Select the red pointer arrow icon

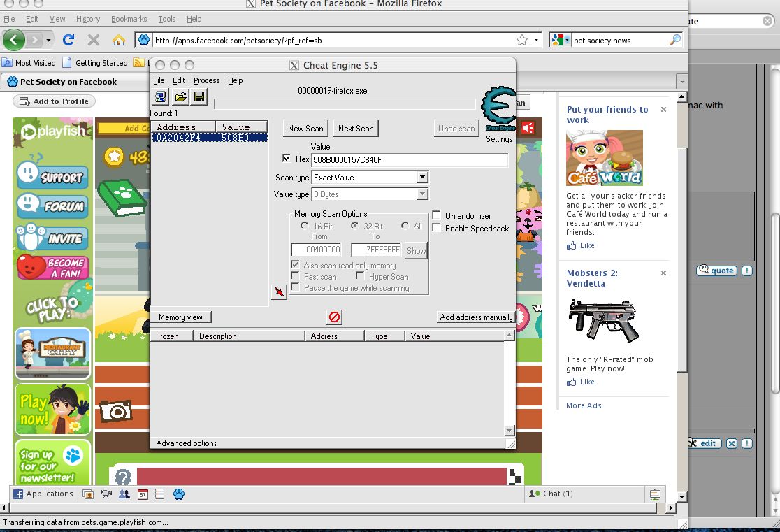coord(277,292)
